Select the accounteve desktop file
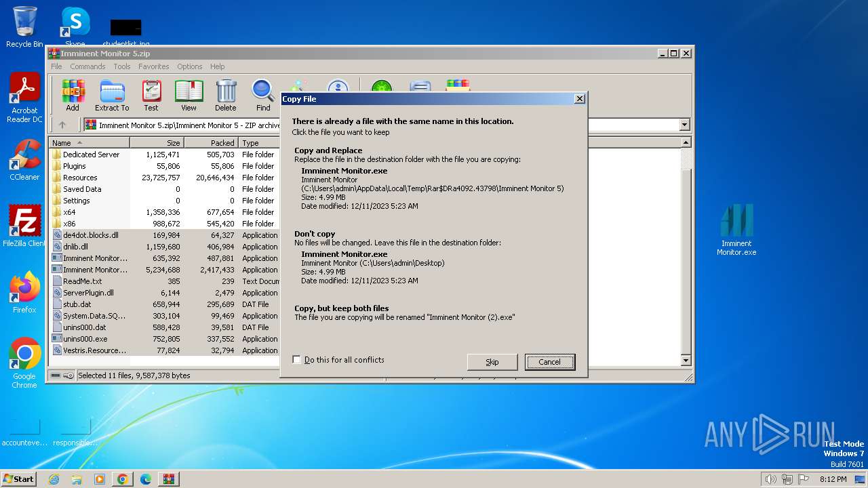Image resolution: width=868 pixels, height=488 pixels. pyautogui.click(x=24, y=432)
